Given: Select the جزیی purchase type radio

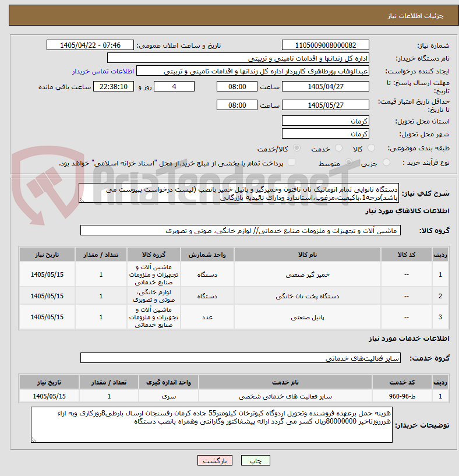Looking at the screenshot, I should click(x=386, y=163).
